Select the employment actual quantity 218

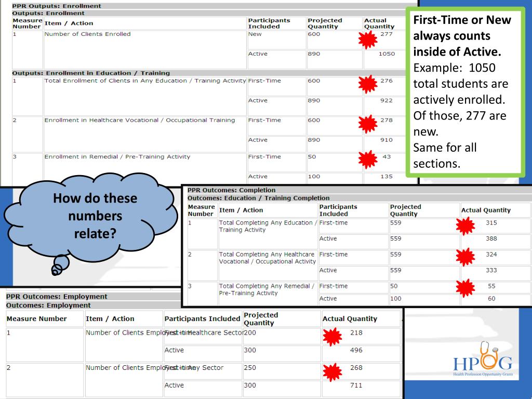[x=356, y=332]
